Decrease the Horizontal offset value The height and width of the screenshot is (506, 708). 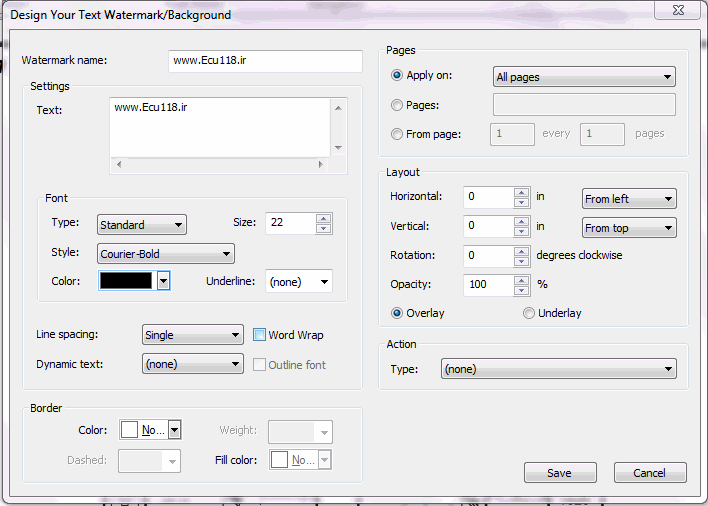521,204
